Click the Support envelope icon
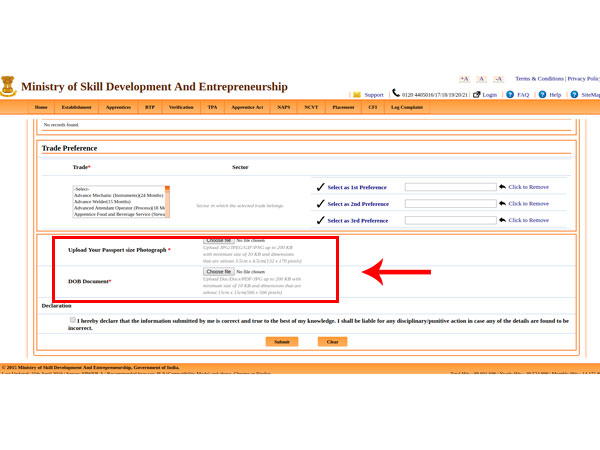This screenshot has width=600, height=450. [x=357, y=95]
